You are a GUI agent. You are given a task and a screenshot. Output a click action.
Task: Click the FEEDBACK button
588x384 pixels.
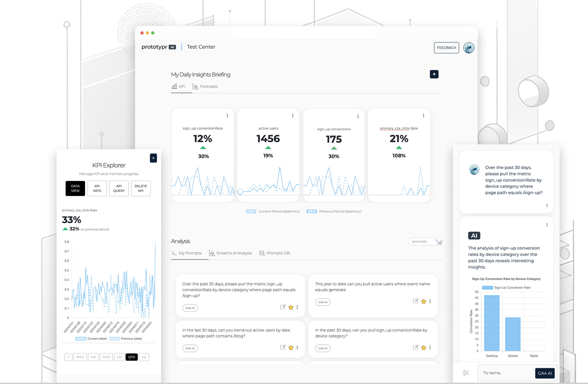446,48
